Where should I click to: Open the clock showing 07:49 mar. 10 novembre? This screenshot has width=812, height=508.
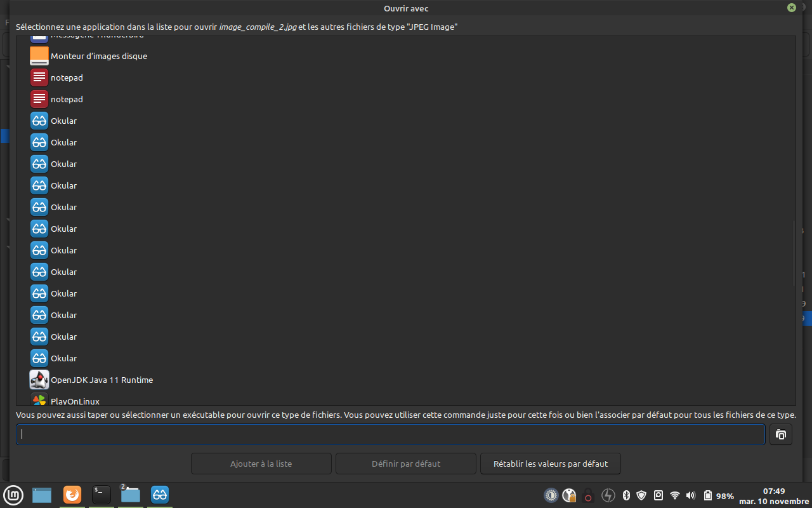tap(774, 495)
